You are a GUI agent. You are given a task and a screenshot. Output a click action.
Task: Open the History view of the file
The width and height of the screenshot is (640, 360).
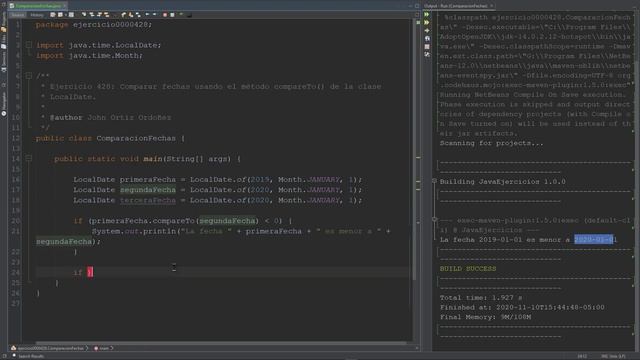coord(37,15)
